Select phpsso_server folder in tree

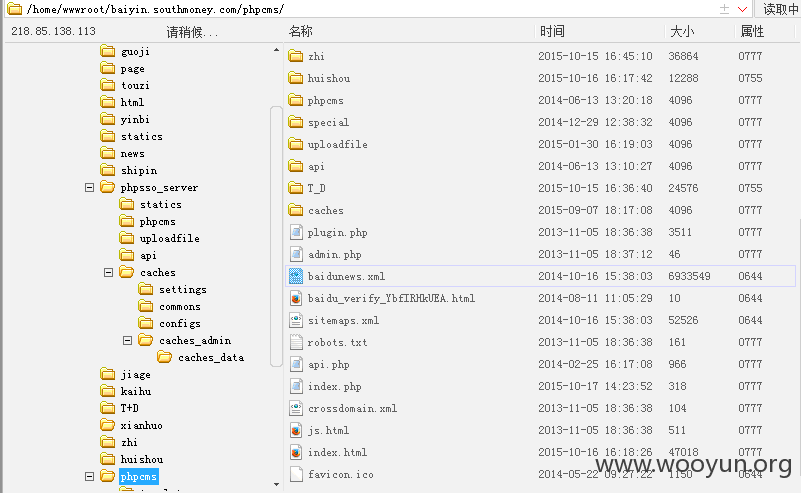pyautogui.click(x=159, y=187)
